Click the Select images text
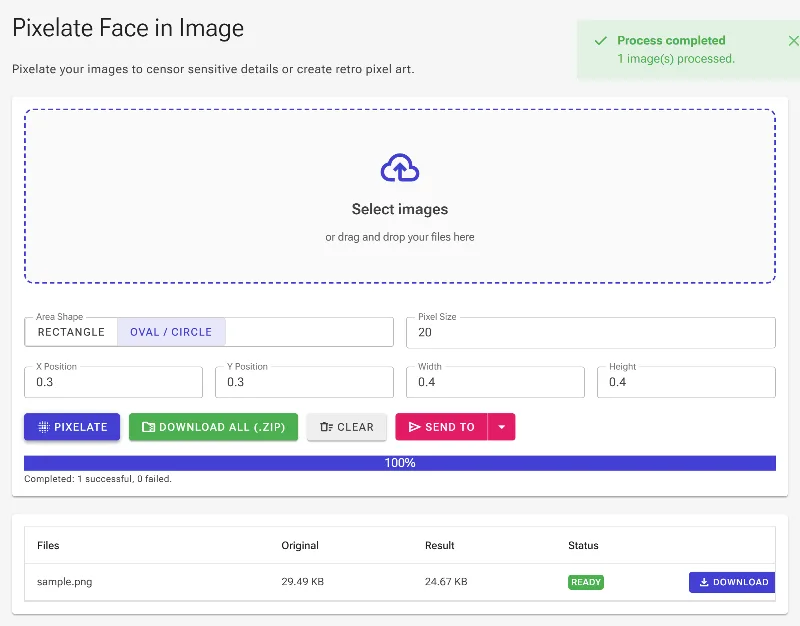The width and height of the screenshot is (800, 626). coord(399,209)
